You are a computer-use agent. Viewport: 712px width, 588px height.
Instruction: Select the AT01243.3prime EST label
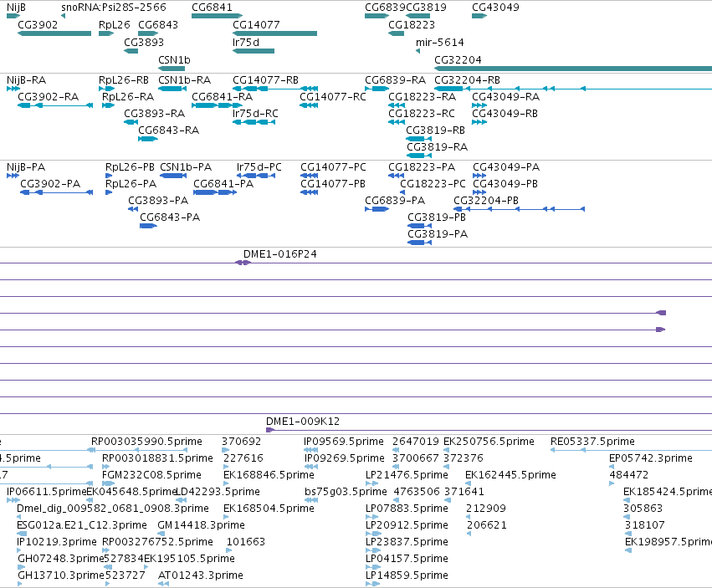click(x=201, y=575)
